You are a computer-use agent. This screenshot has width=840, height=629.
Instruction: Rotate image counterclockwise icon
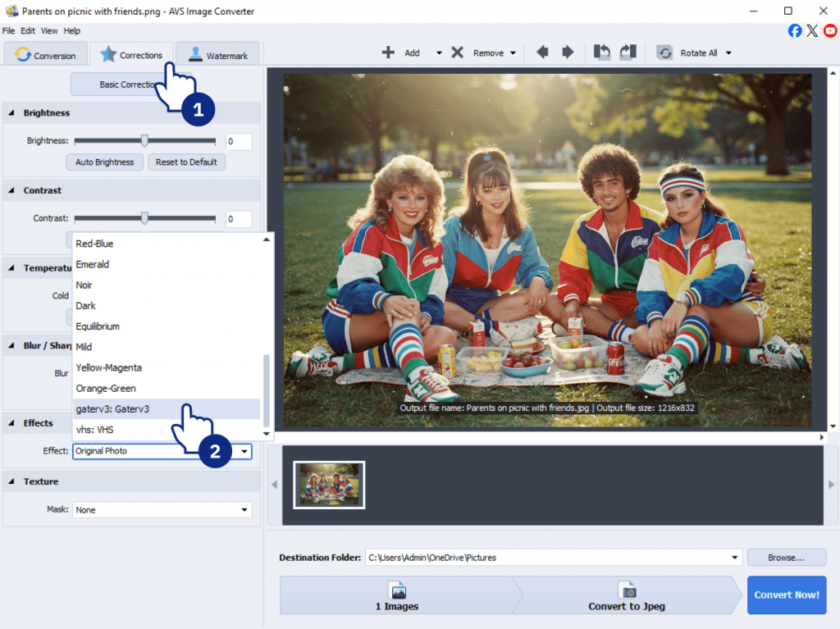click(x=601, y=52)
